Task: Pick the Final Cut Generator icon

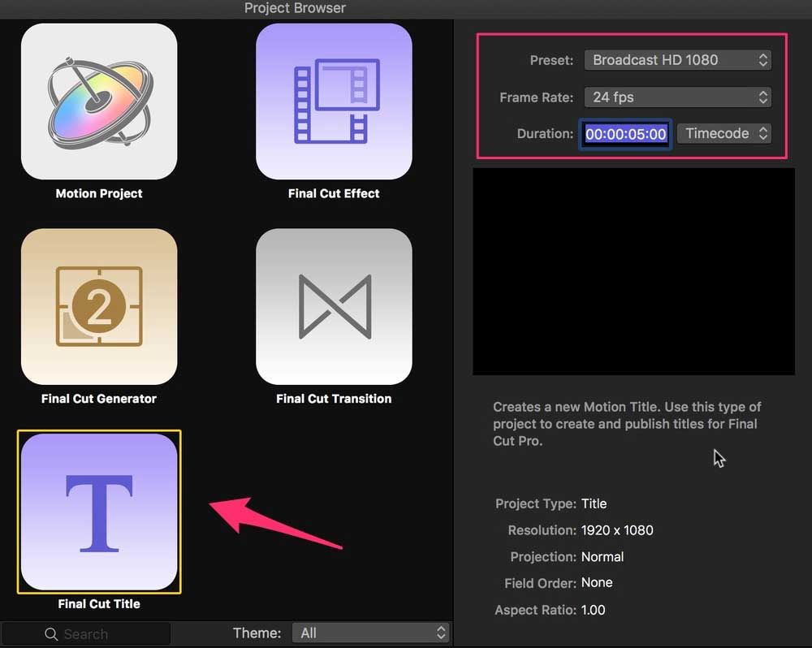Action: coord(99,307)
